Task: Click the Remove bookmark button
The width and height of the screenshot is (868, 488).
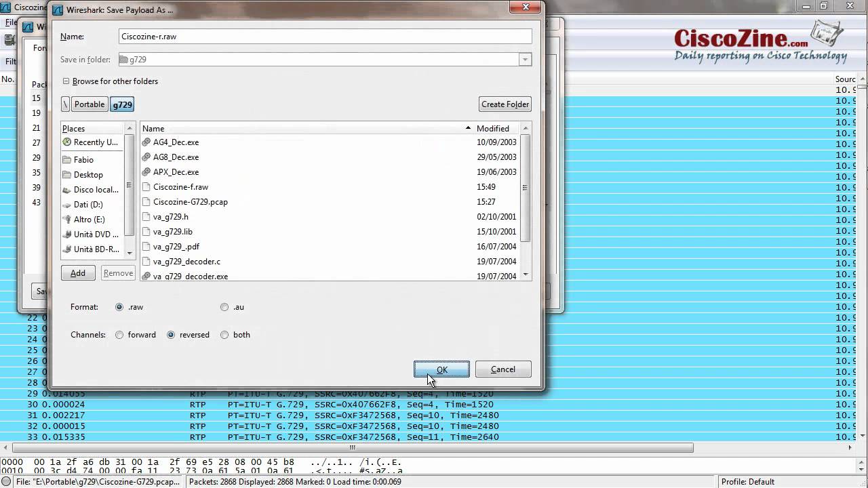Action: pos(118,273)
